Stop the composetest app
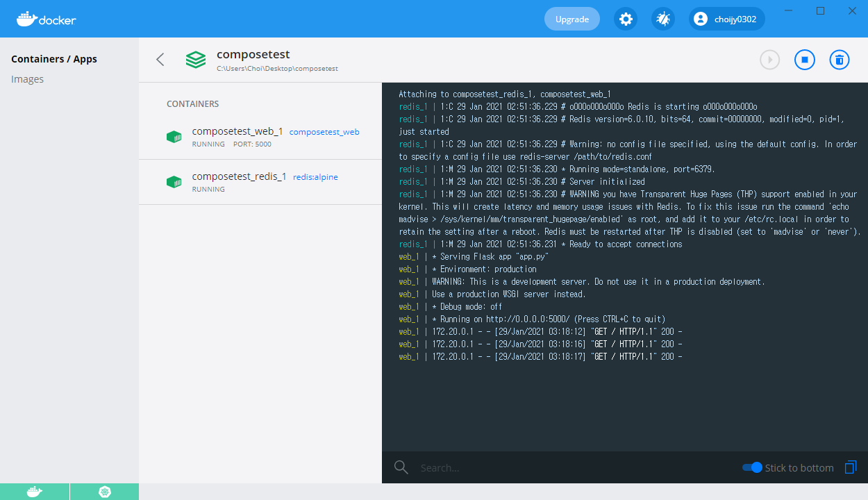The height and width of the screenshot is (500, 868). click(x=805, y=60)
